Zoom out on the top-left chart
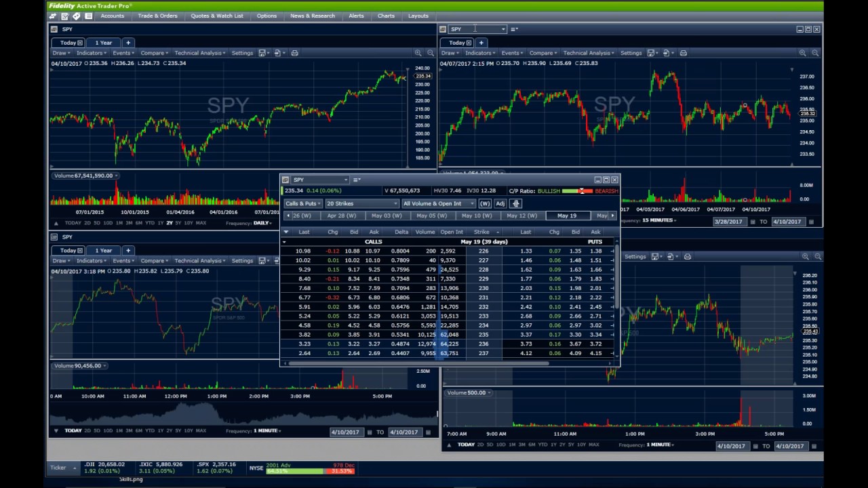868x488 pixels. 431,53
